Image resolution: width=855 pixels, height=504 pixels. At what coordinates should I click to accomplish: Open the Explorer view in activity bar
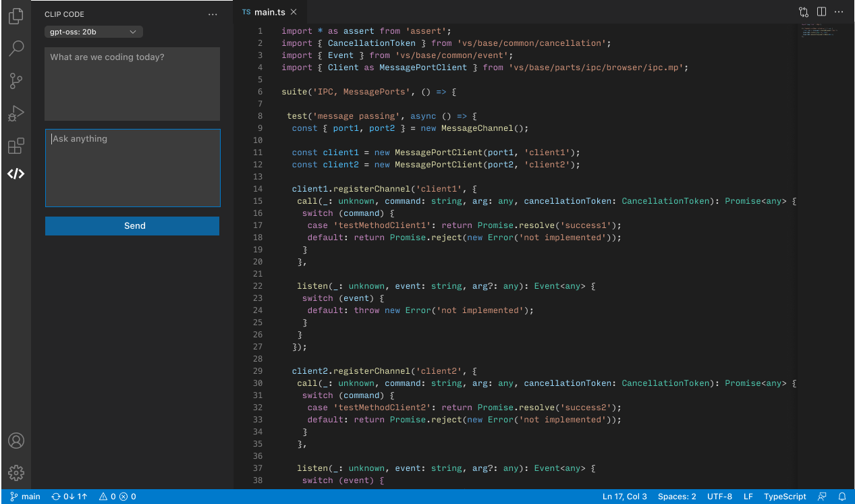tap(16, 15)
